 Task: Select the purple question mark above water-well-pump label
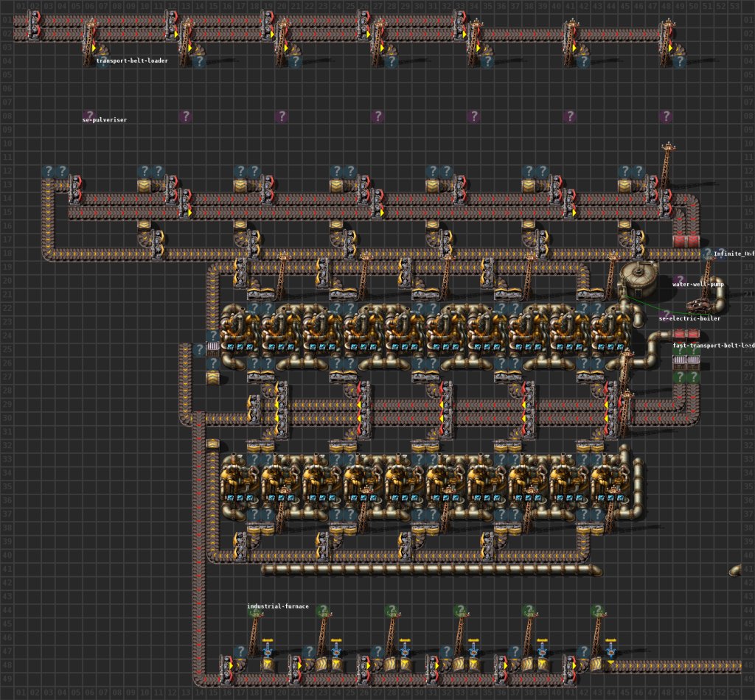679,279
